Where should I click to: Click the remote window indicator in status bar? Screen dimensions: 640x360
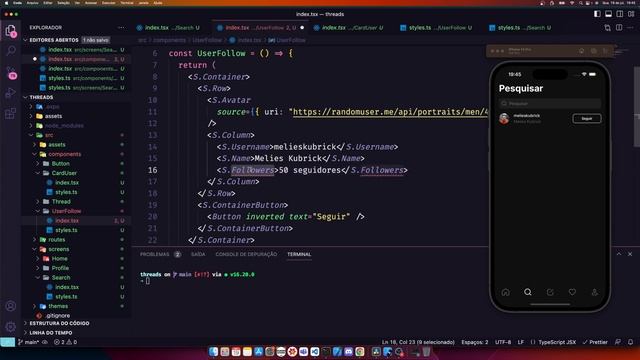point(7,342)
